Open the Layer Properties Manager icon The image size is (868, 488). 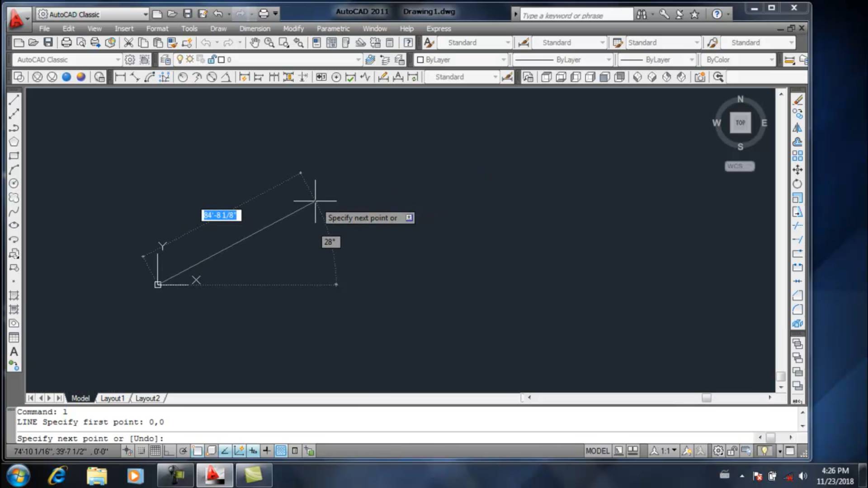point(165,60)
